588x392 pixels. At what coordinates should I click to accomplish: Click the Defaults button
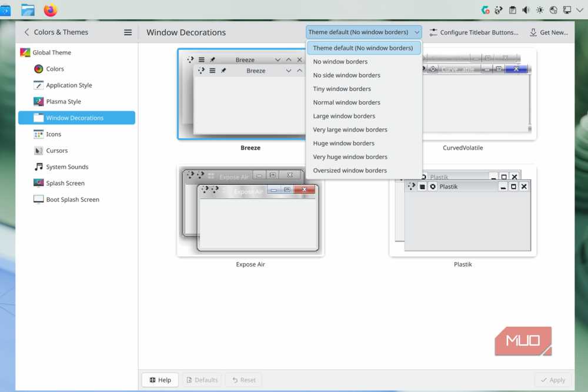click(x=202, y=380)
